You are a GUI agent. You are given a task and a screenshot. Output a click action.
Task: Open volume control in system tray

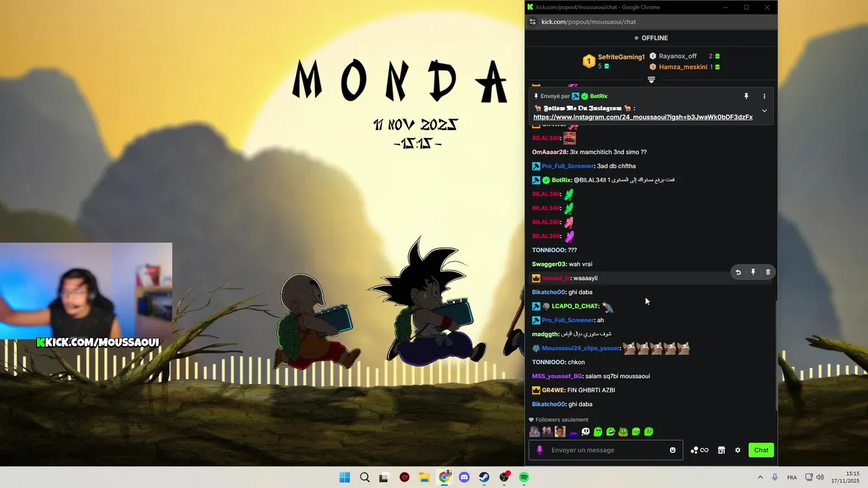tap(820, 477)
